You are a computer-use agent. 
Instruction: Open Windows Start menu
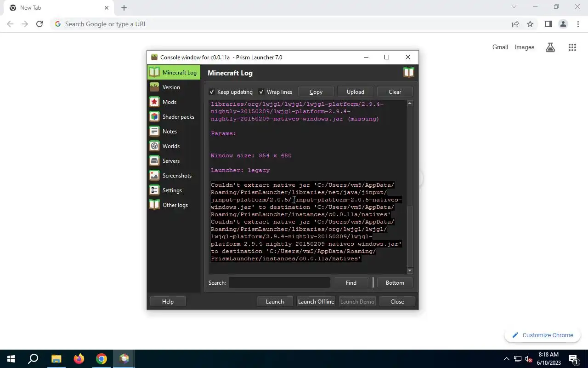click(11, 359)
